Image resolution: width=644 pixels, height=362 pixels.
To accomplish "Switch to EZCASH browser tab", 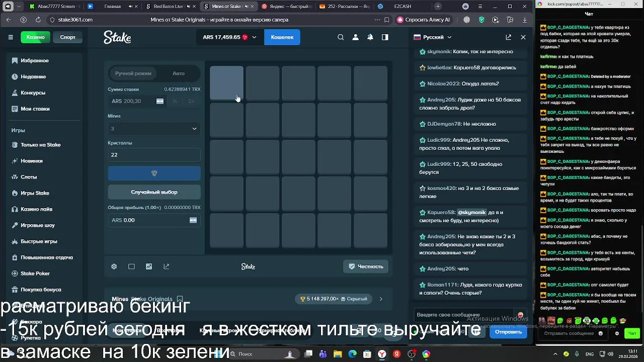I will pyautogui.click(x=402, y=7).
